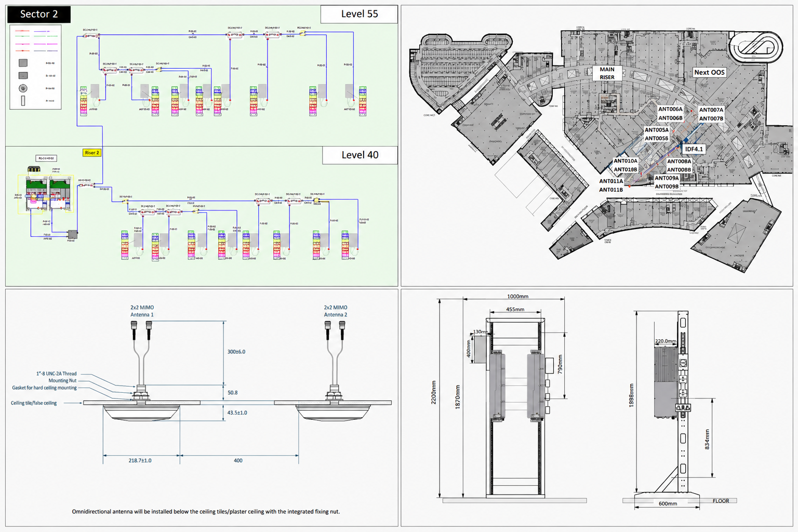The image size is (798, 532).
Task: Select the "1000mm" rack width dimension
Action: coord(517,296)
